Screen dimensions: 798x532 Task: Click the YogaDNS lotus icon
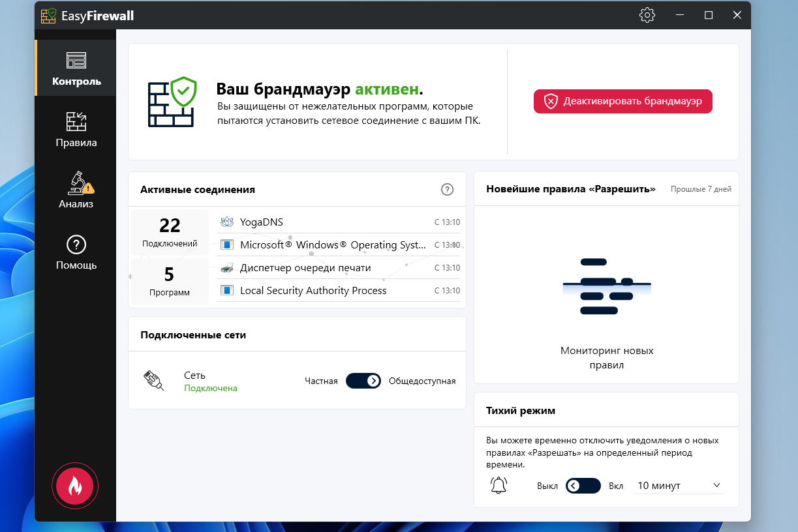point(226,222)
